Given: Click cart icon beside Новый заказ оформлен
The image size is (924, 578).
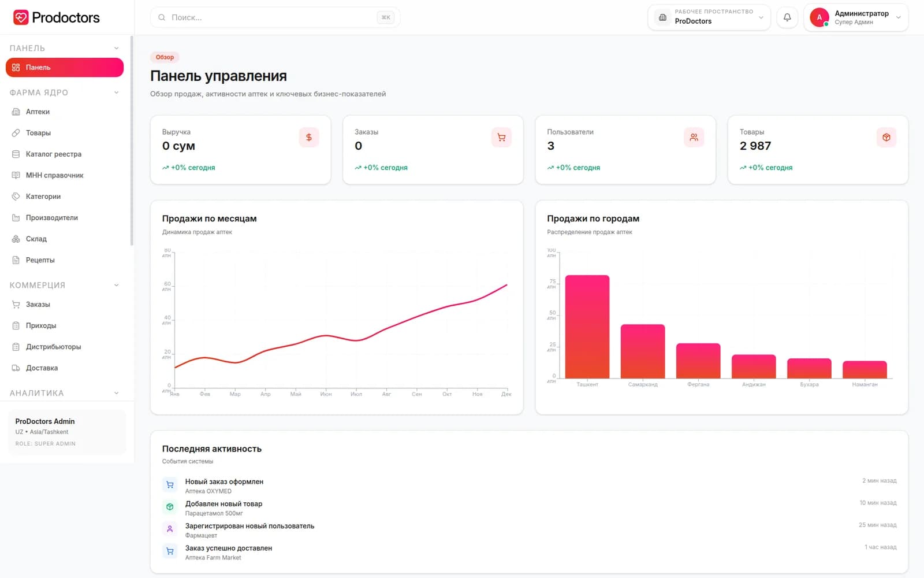Looking at the screenshot, I should (x=170, y=485).
